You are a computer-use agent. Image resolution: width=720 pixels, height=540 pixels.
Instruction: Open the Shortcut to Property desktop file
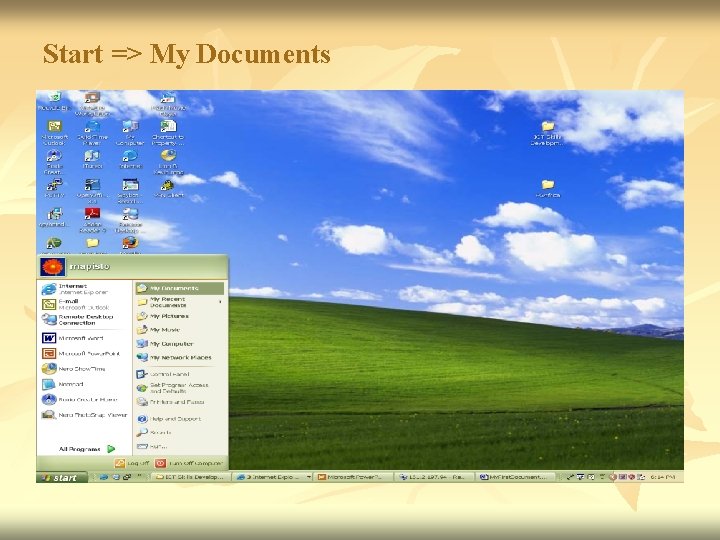(x=168, y=132)
